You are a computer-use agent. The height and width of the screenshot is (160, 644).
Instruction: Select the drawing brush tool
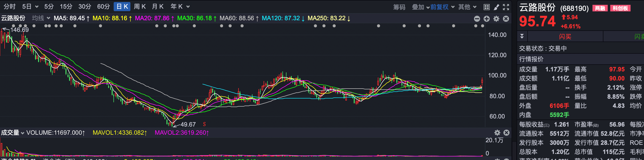coord(496,7)
